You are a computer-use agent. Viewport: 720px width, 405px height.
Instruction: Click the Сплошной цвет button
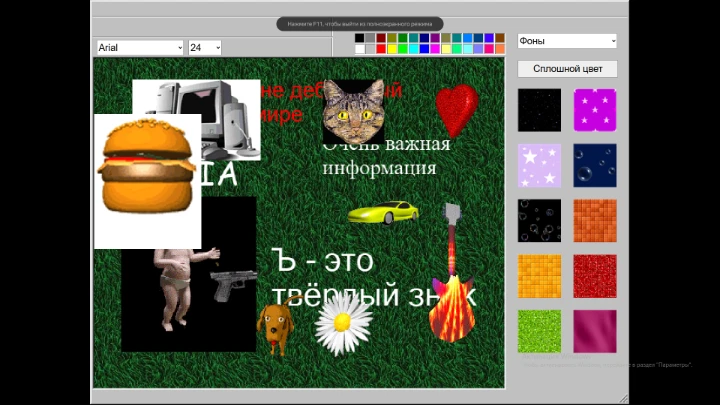click(x=568, y=69)
